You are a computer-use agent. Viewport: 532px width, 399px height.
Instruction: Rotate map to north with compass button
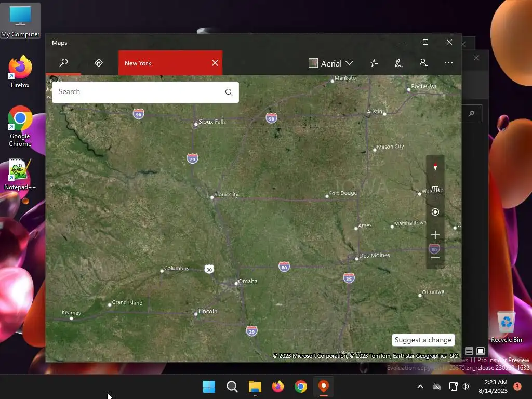pyautogui.click(x=435, y=167)
